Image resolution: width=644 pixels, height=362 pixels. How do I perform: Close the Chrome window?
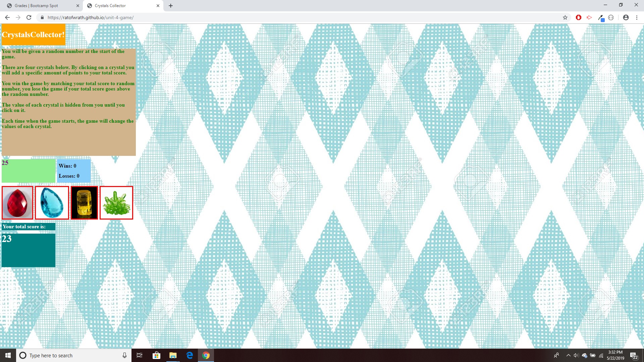636,5
